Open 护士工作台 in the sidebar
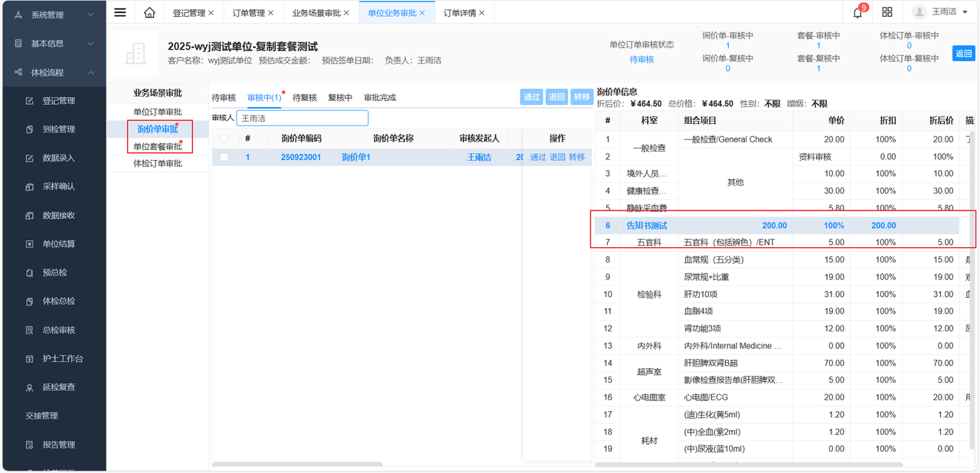Image resolution: width=980 pixels, height=473 pixels. click(x=62, y=359)
